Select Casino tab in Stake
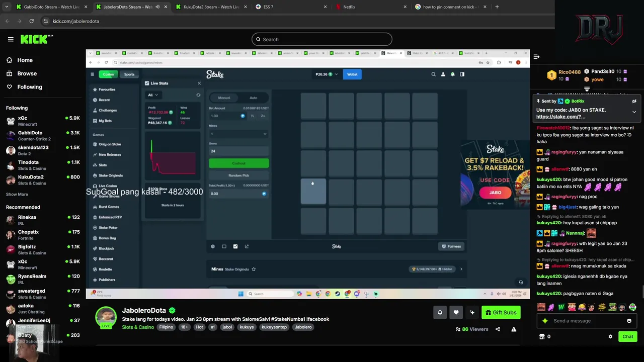This screenshot has width=644, height=362. [108, 74]
